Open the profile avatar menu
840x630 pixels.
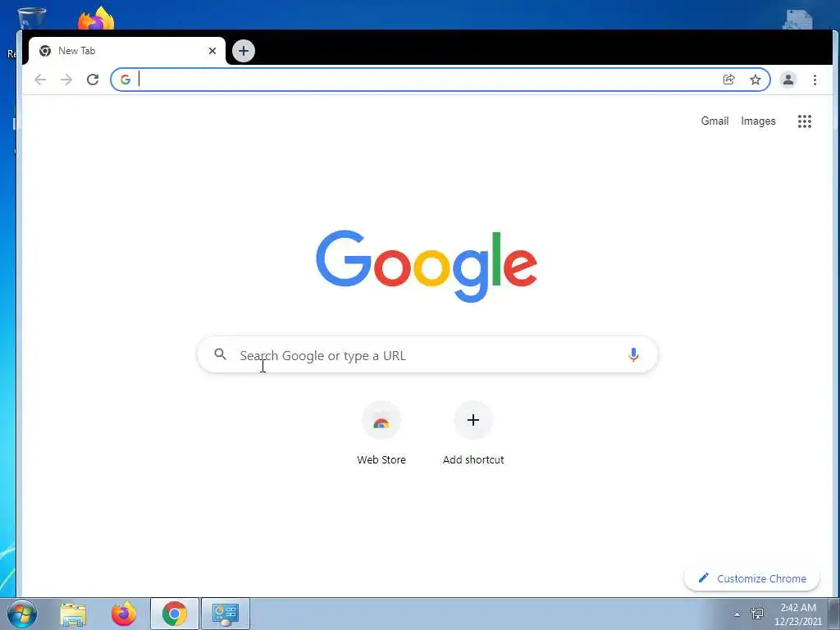pyautogui.click(x=788, y=80)
